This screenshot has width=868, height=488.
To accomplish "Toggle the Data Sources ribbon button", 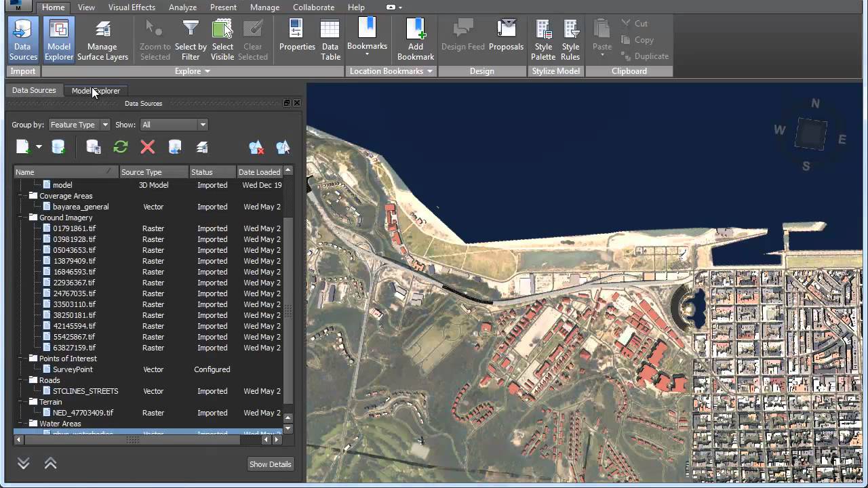I will (22, 40).
